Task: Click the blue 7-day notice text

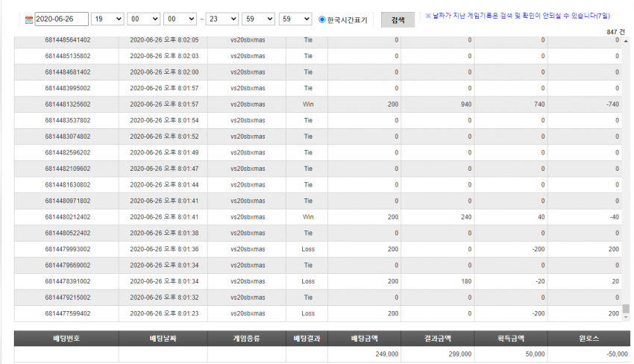Action: pyautogui.click(x=518, y=16)
